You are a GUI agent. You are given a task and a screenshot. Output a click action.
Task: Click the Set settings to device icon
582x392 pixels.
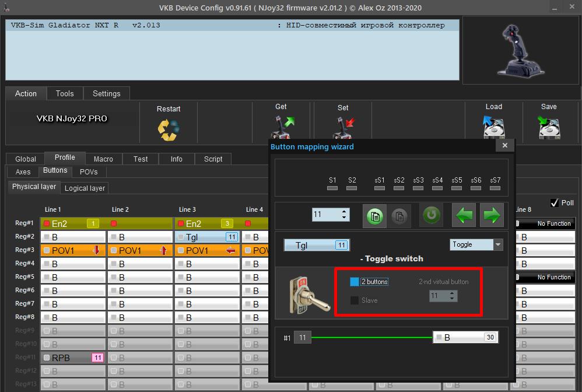point(343,128)
